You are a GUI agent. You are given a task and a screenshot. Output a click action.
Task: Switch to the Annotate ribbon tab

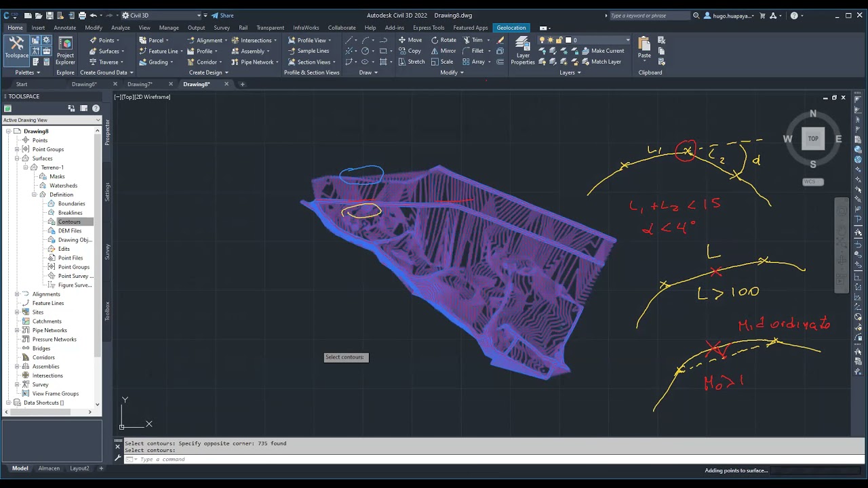click(x=65, y=28)
